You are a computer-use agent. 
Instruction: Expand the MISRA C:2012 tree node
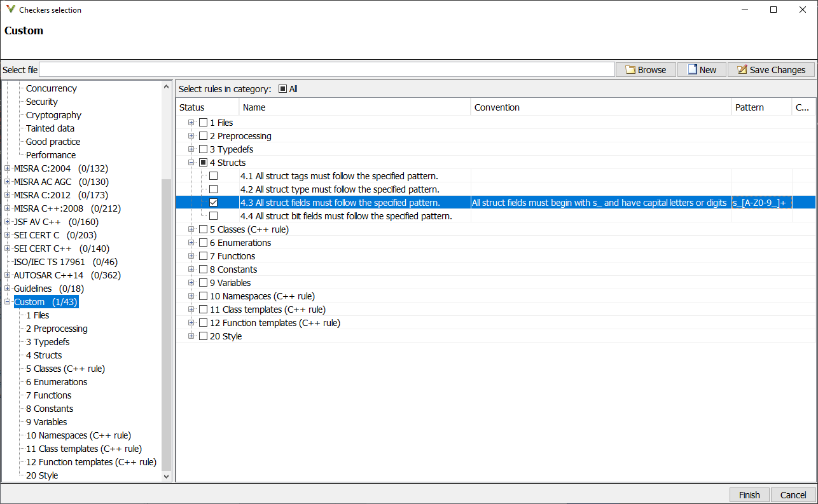(6, 194)
